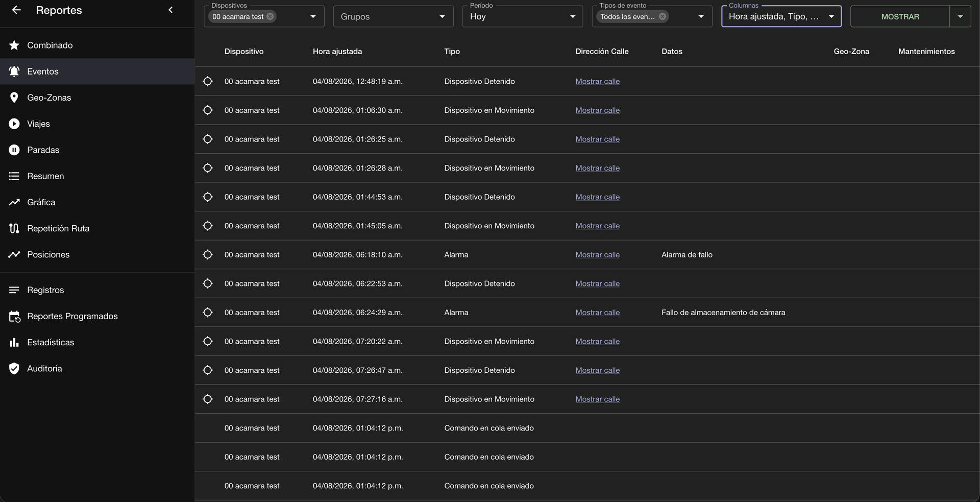This screenshot has width=980, height=502.
Task: Remove the 00 acamara test device chip
Action: point(270,16)
